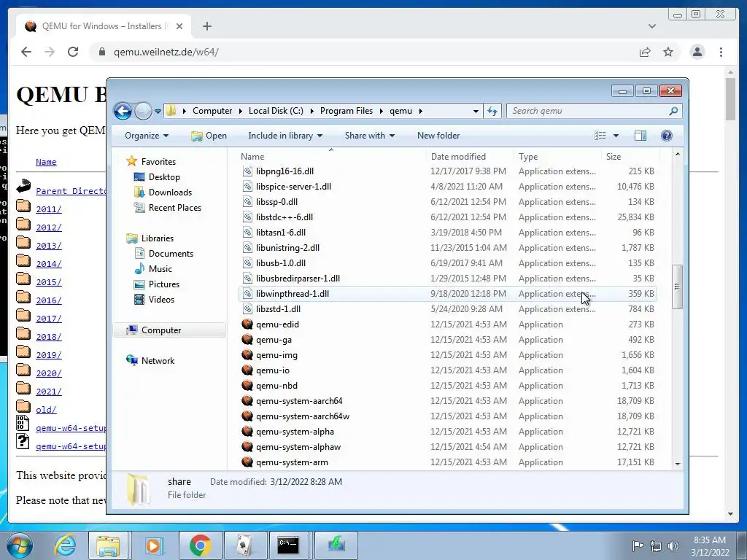This screenshot has width=747, height=560.
Task: Open new tab in Chrome
Action: pos(206,26)
